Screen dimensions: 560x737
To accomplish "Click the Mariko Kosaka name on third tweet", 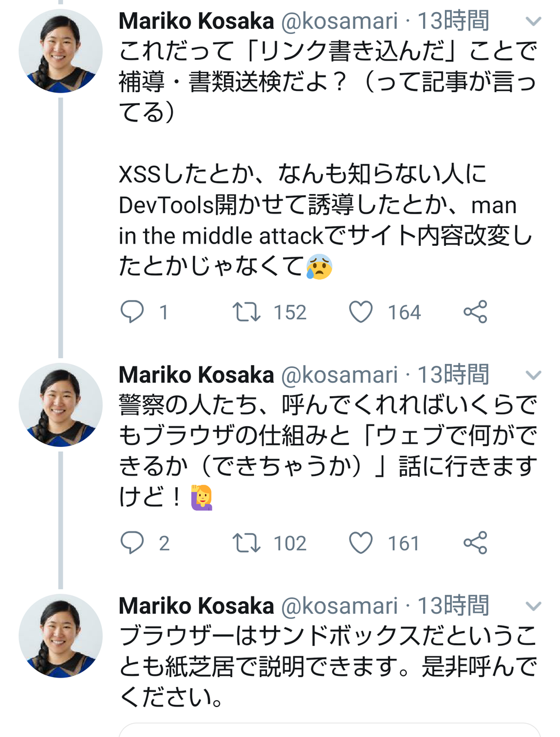I will point(196,606).
